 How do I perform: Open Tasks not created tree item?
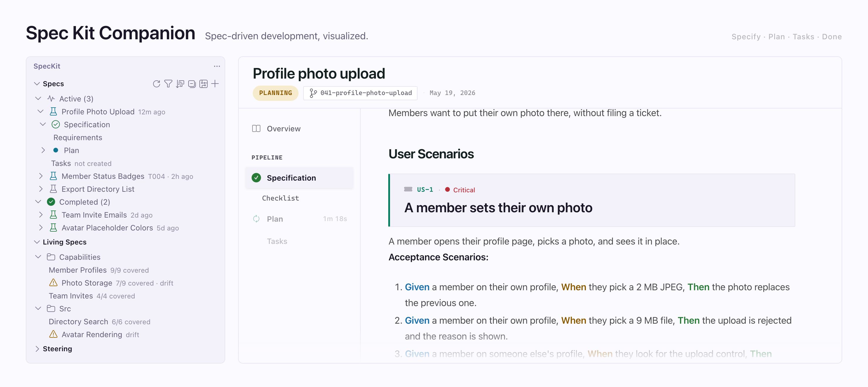81,163
